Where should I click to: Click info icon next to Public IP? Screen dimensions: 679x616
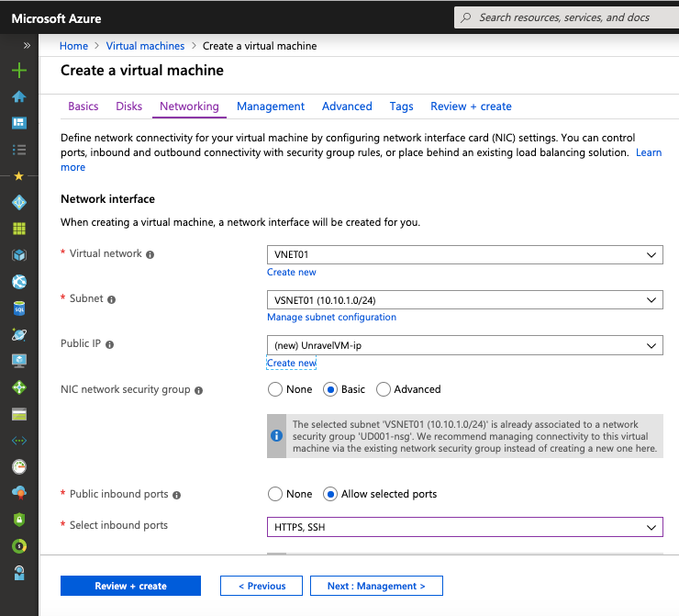click(x=109, y=345)
